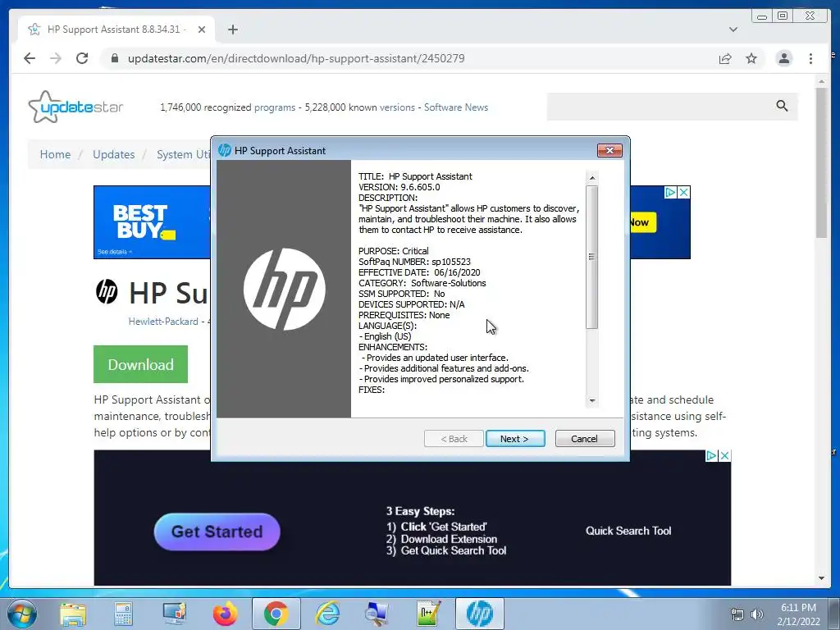Go to the Home breadcrumb
The image size is (840, 630).
55,154
